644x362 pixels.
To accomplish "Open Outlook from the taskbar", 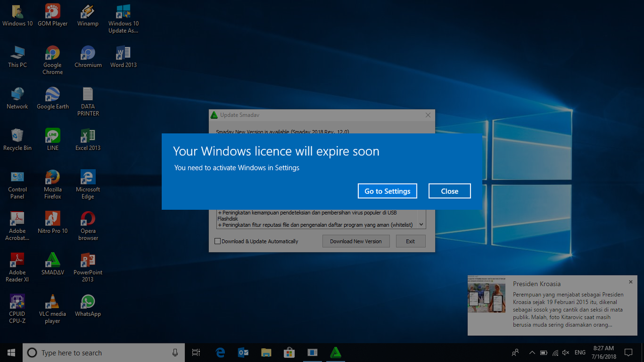I will pos(243,352).
